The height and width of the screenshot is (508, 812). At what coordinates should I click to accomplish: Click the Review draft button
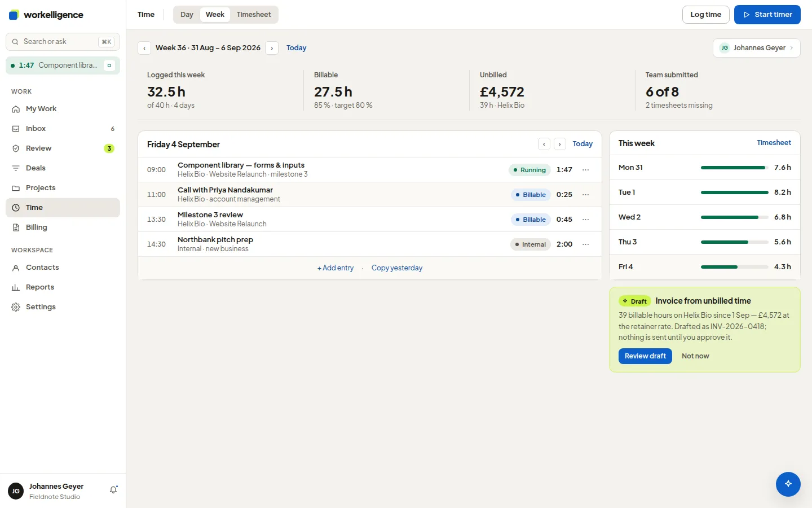[x=645, y=356]
